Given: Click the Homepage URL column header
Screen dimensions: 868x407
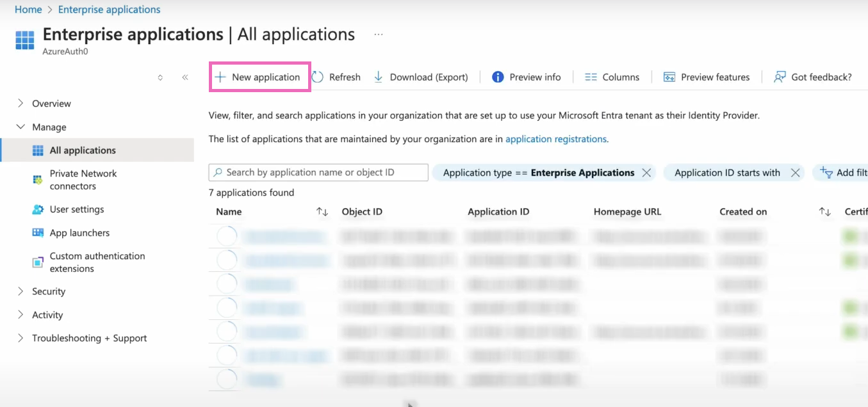Looking at the screenshot, I should coord(627,212).
